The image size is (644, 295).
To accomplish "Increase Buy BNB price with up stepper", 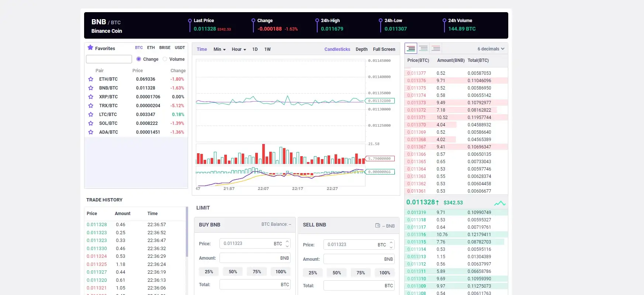I will (x=287, y=242).
